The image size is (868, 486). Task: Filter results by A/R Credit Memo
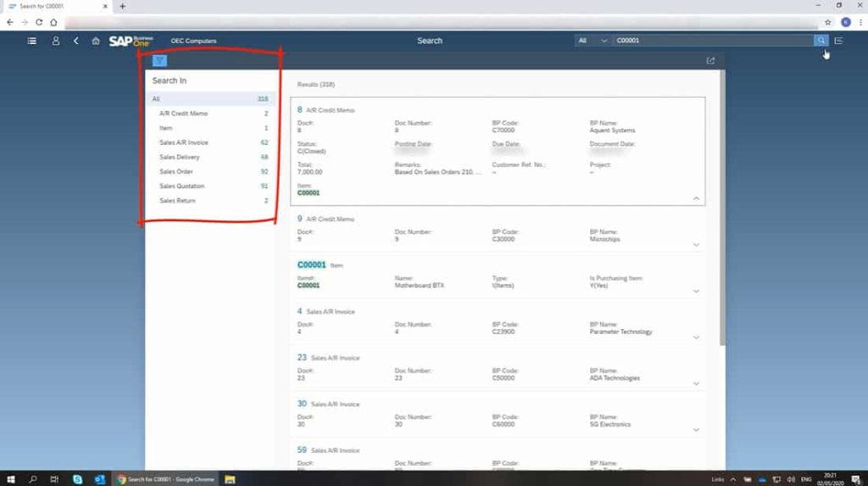click(x=210, y=113)
